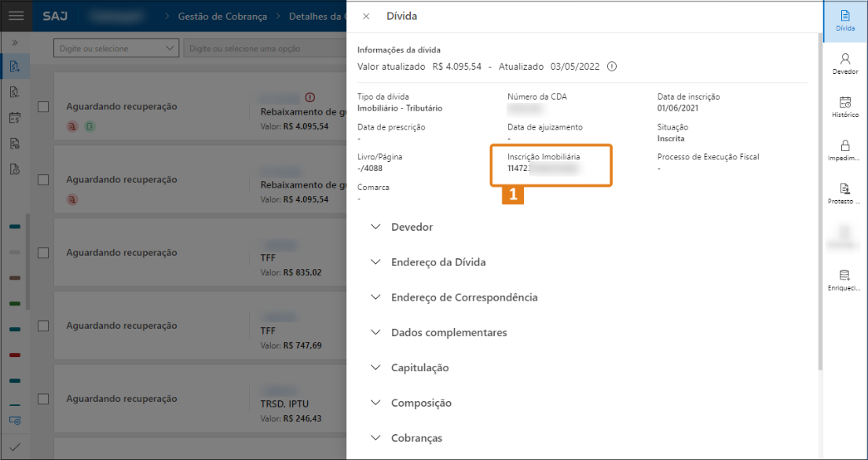Open the Protesto panel icon

pos(845,194)
